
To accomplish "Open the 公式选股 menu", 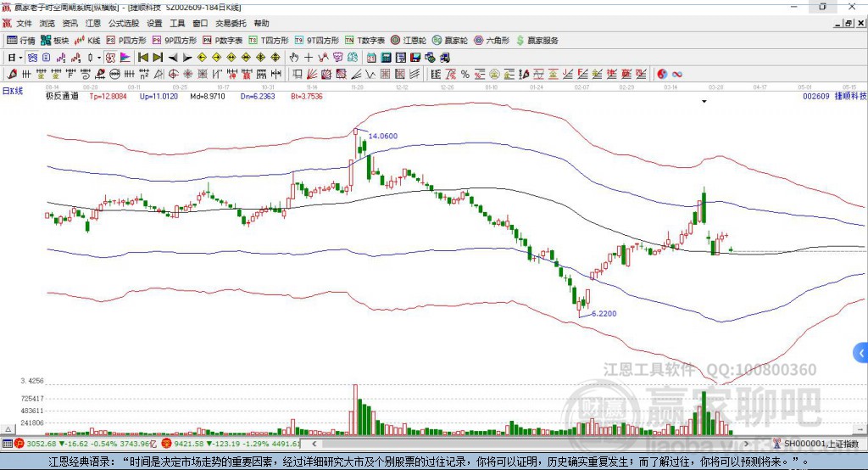I will tap(124, 23).
